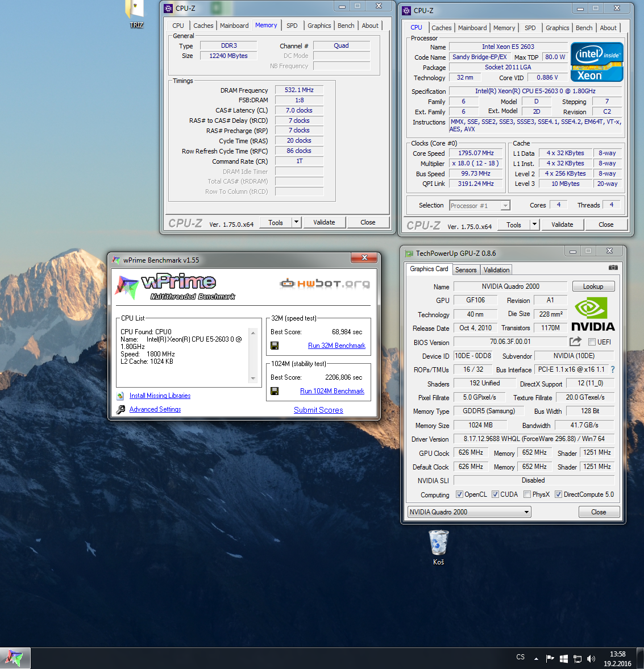This screenshot has height=669, width=644.
Task: Save the 32M score floppy icon
Action: 275,346
